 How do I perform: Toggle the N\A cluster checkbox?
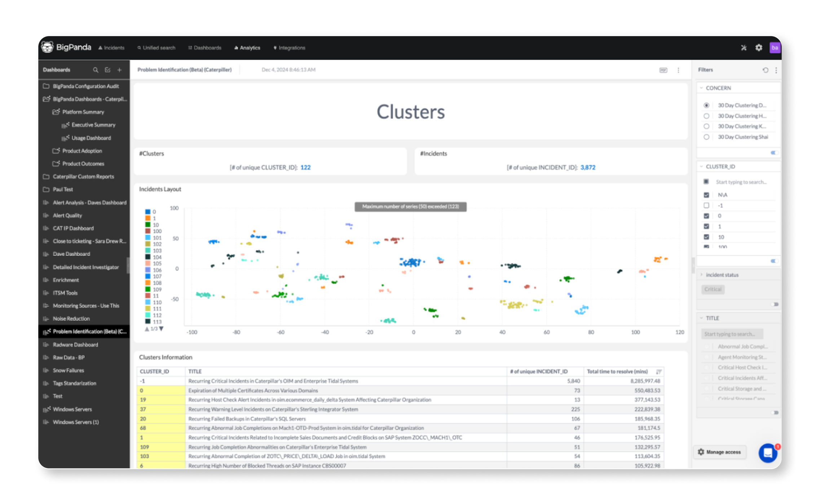point(706,195)
